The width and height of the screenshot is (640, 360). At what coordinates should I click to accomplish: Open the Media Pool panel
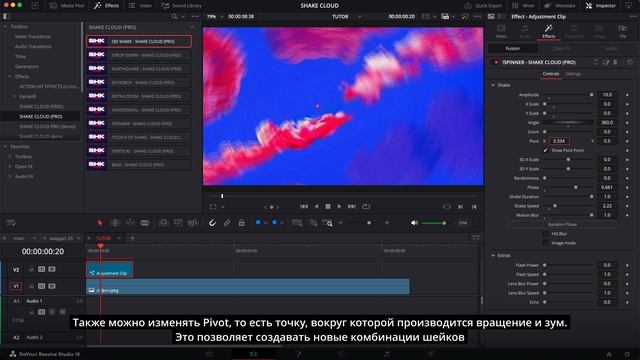67,6
